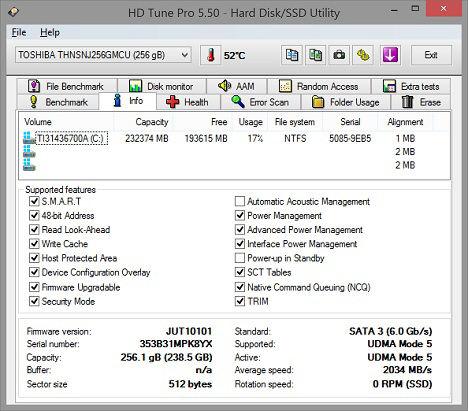Toggle the Host Protected Area checkbox
468x411 pixels.
[x=34, y=258]
